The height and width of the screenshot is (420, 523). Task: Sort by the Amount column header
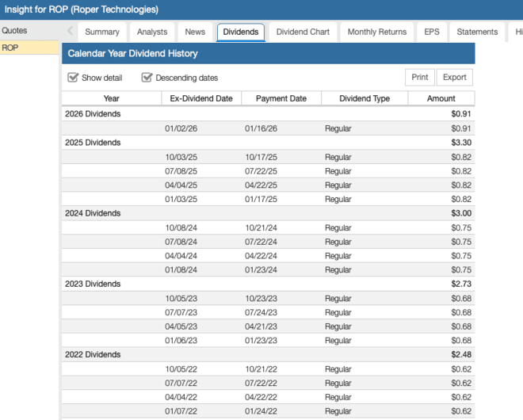[x=441, y=98]
